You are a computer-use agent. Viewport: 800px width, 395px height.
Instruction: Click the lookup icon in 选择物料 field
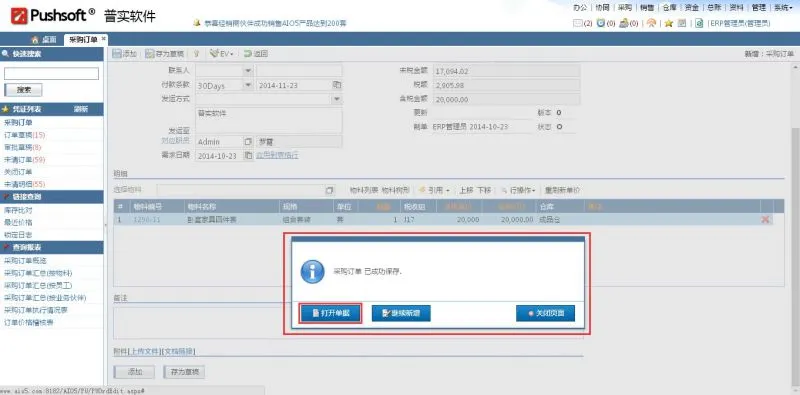(x=330, y=190)
